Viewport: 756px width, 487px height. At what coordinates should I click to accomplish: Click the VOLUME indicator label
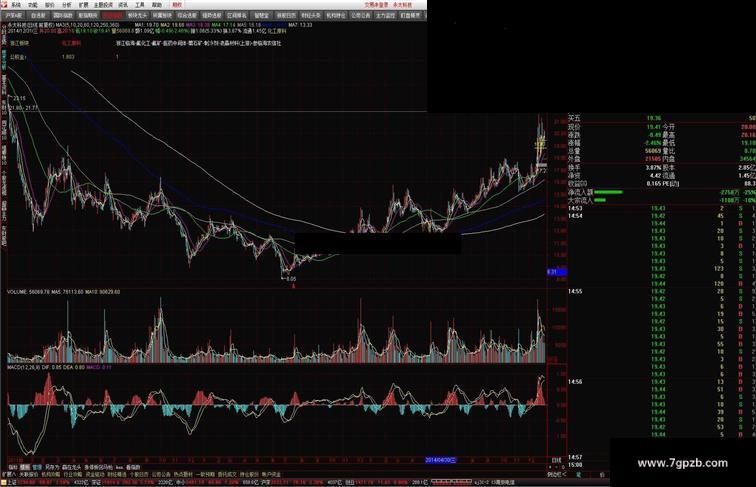(x=17, y=292)
